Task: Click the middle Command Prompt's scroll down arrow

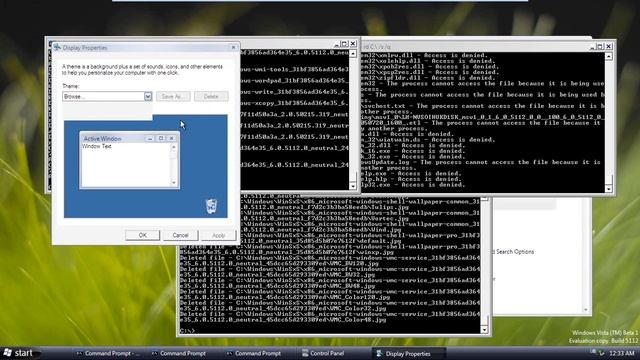Action: coord(353,186)
